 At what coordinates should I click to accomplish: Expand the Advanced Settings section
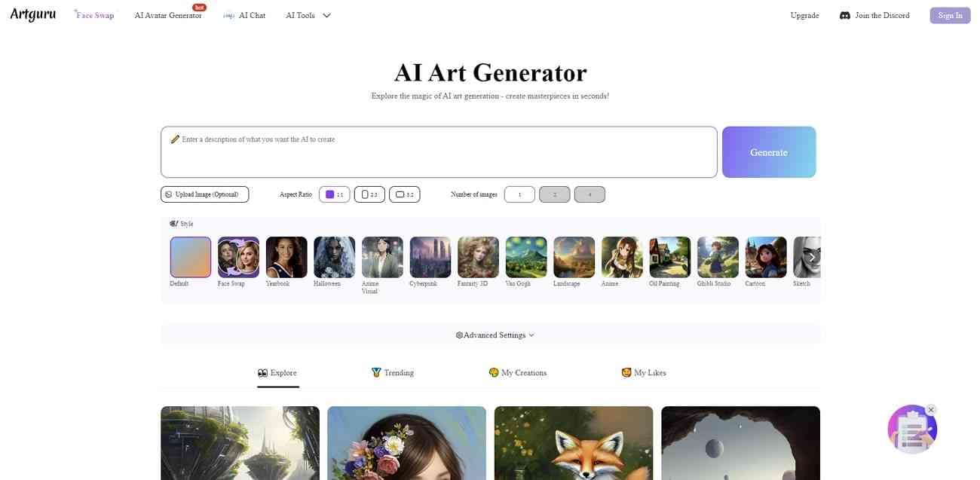495,335
